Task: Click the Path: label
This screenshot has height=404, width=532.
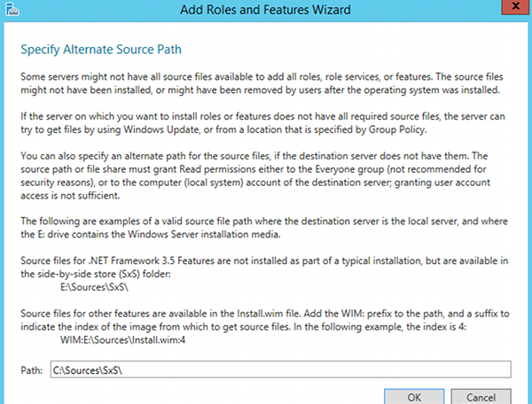Action: (x=32, y=370)
